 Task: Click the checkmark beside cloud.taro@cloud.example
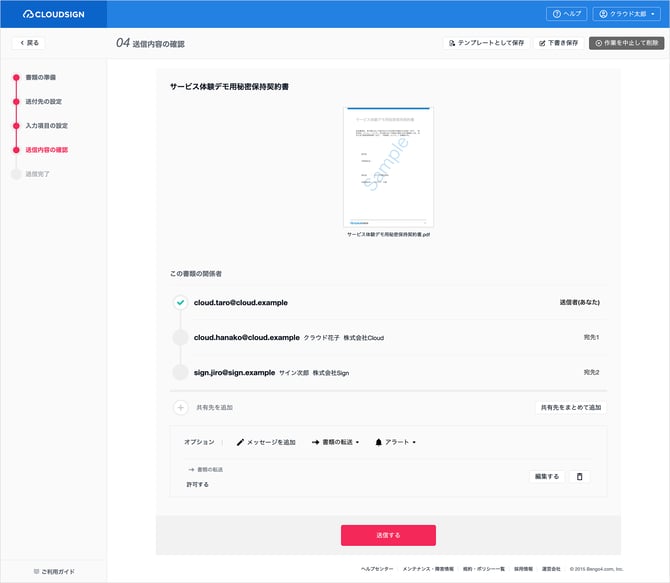[181, 302]
